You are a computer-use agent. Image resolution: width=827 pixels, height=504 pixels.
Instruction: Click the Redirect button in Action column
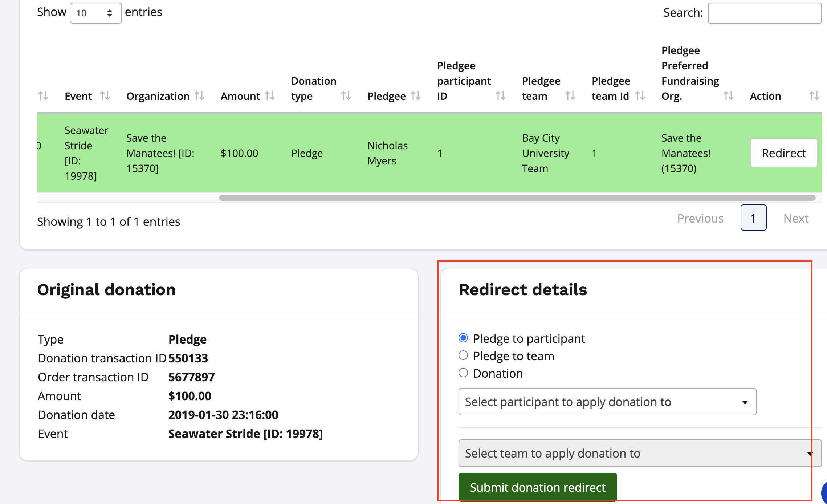pos(783,153)
